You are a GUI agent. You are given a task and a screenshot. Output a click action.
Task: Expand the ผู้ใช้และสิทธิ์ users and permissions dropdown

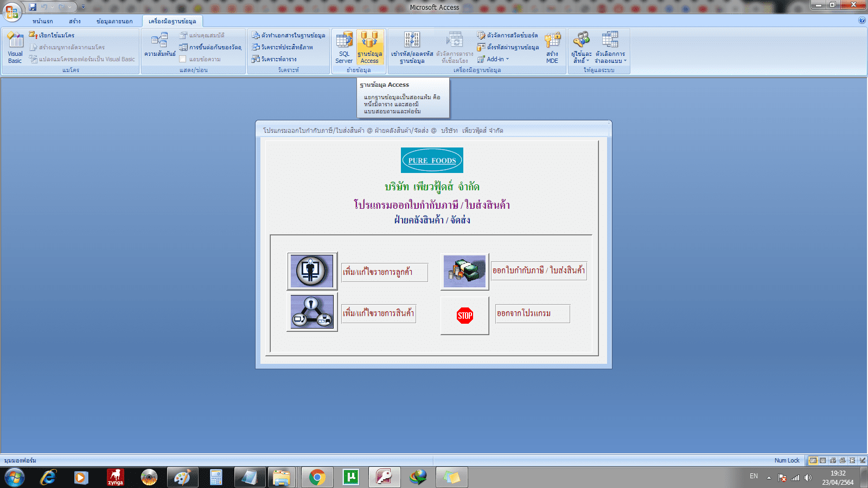pos(581,47)
